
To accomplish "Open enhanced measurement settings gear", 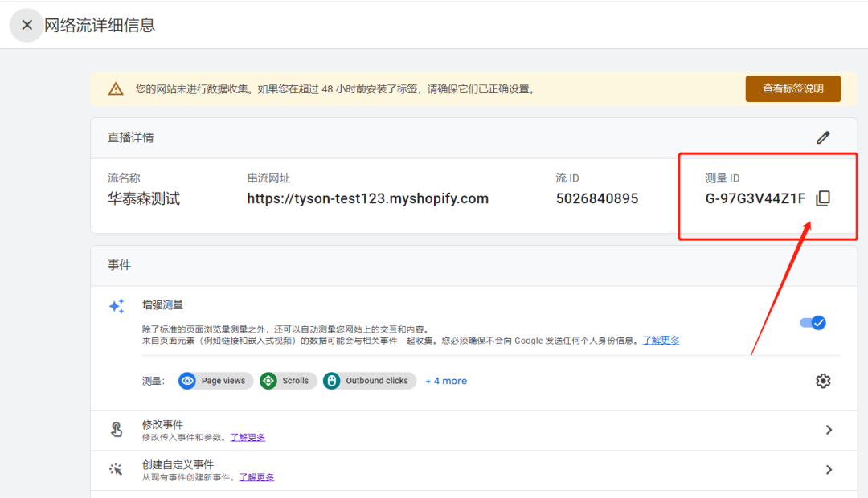I will click(x=823, y=381).
